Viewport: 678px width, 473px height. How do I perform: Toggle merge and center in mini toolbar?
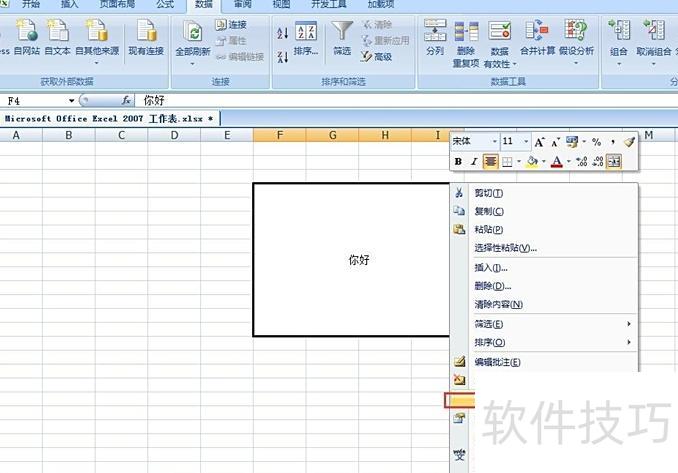pos(614,162)
